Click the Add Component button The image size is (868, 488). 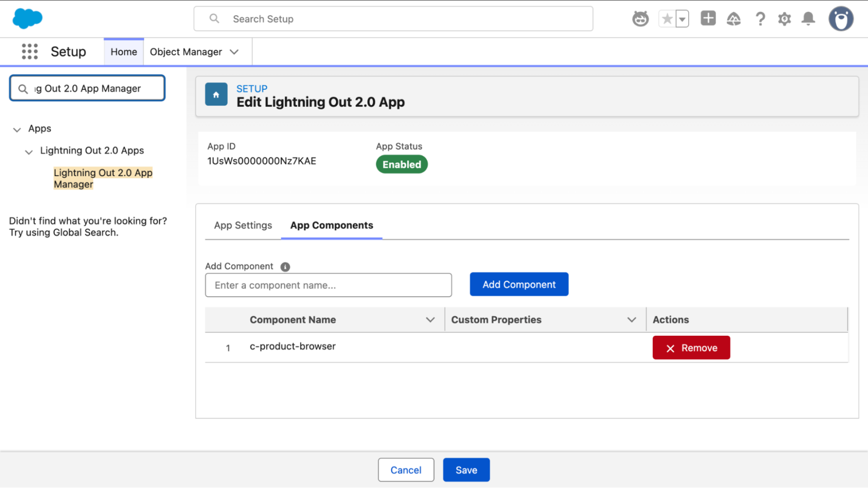click(519, 285)
